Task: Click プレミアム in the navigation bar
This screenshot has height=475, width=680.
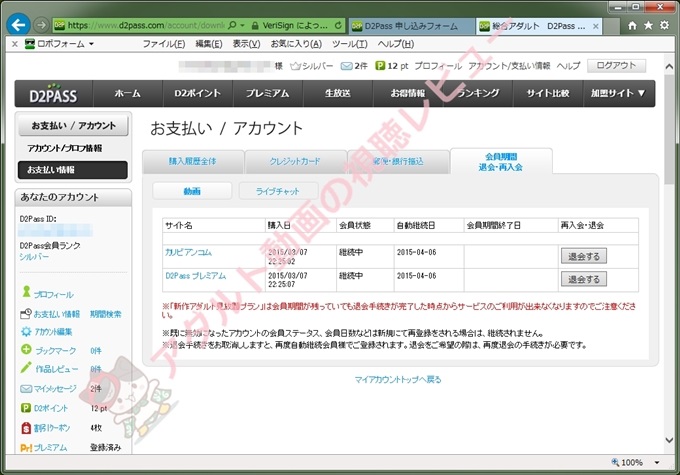Action: (268, 93)
